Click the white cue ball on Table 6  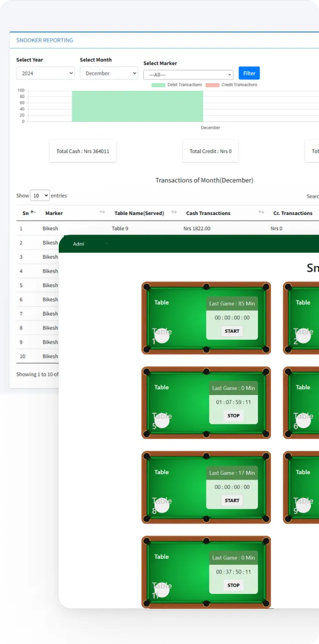coord(303,420)
